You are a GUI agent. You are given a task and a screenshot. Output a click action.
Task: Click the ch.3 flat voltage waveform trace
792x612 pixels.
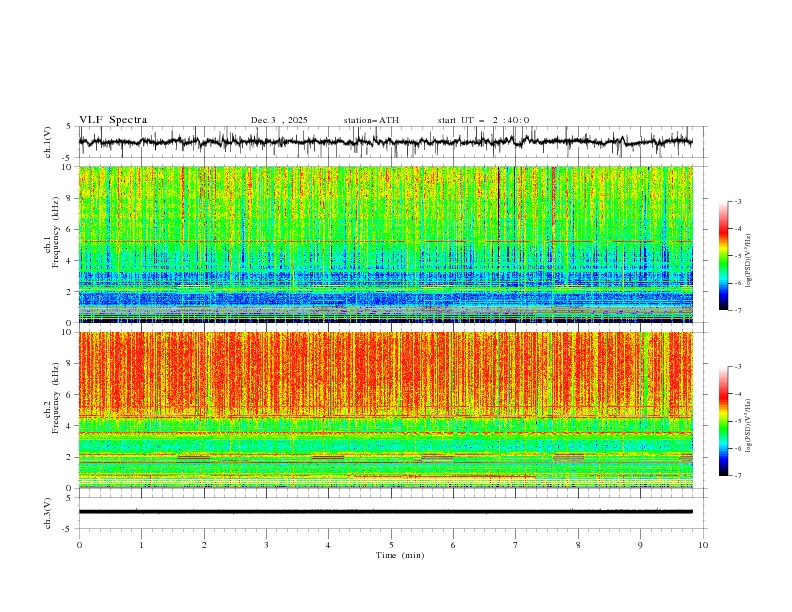[385, 512]
